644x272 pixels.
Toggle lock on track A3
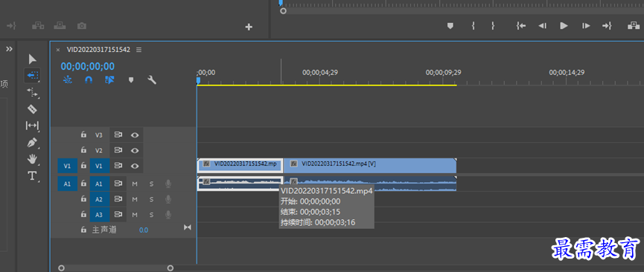[83, 215]
